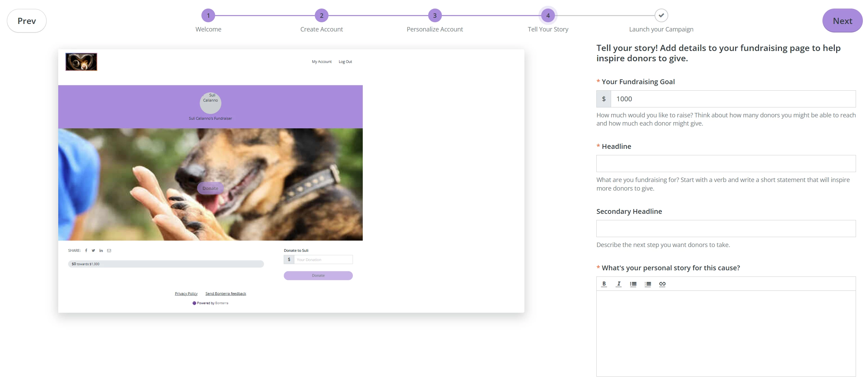Share the fundraiser on LinkedIn
Screen dimensions: 868x388
(101, 250)
